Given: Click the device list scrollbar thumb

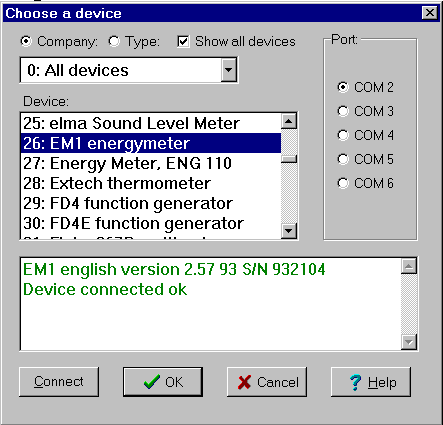Looking at the screenshot, I should [x=289, y=159].
